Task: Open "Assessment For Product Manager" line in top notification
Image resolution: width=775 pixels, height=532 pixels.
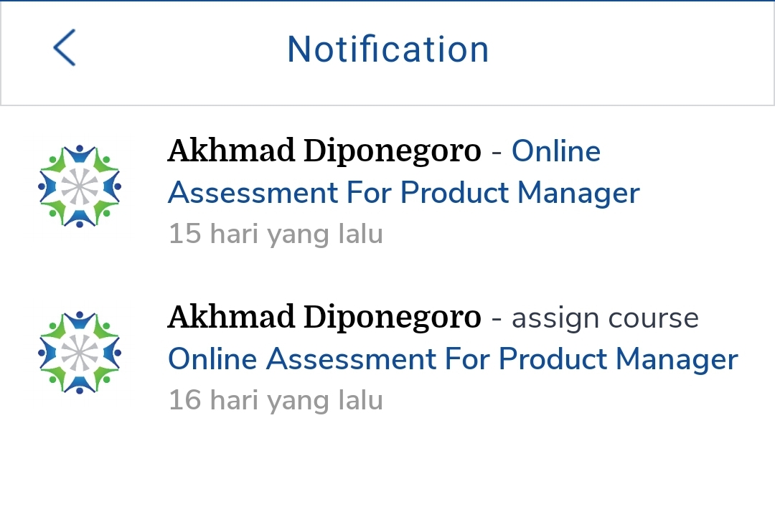Action: pos(403,193)
